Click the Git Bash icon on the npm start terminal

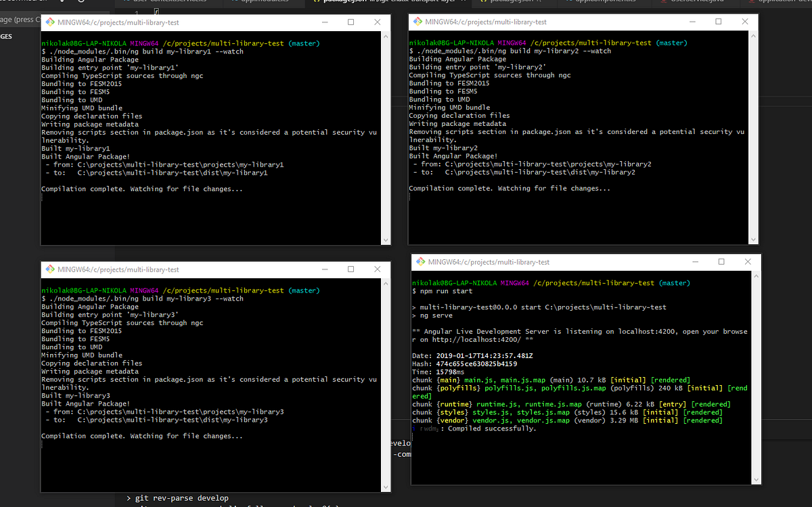[x=420, y=262]
